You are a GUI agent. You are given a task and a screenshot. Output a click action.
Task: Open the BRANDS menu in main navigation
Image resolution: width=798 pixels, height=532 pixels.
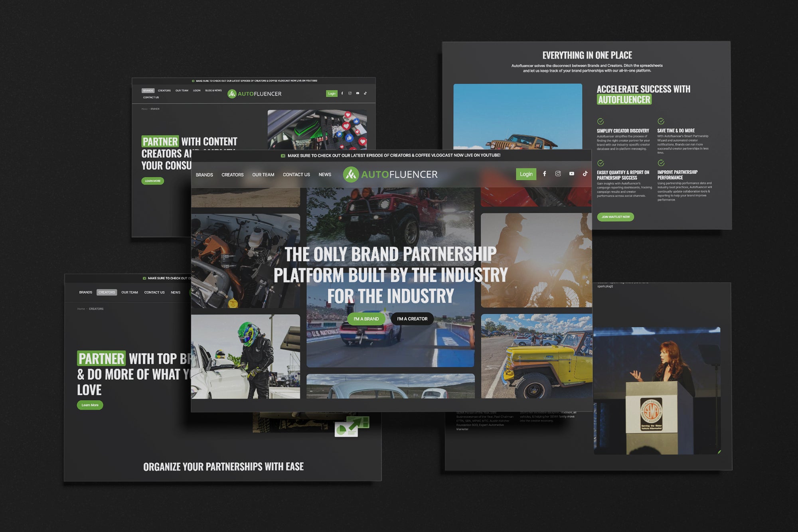pyautogui.click(x=204, y=175)
